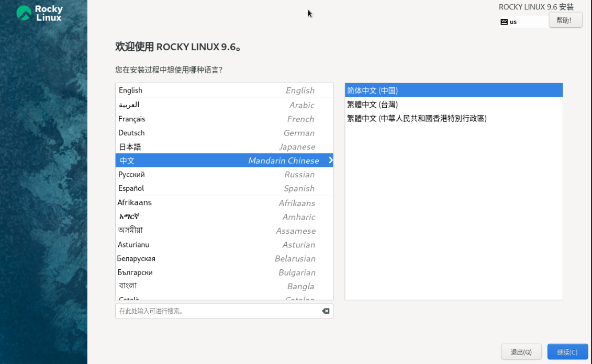The image size is (592, 364).
Task: Pick 日本語 Japanese in the list
Action: pyautogui.click(x=224, y=147)
